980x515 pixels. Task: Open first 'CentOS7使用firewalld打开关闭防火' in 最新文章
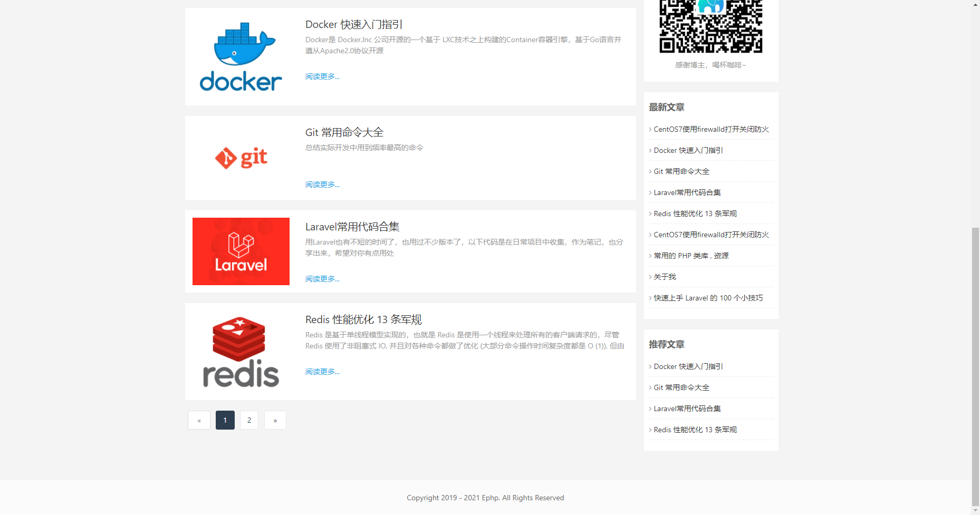click(x=711, y=129)
